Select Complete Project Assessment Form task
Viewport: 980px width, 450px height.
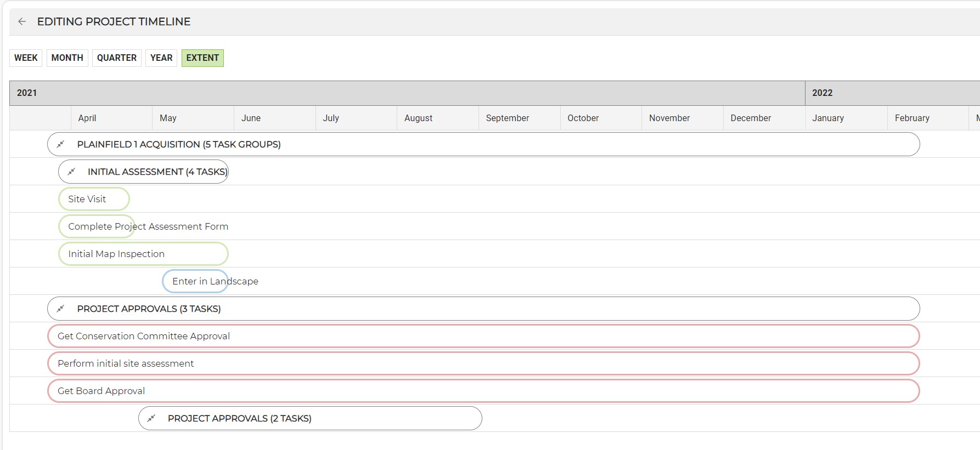(97, 226)
